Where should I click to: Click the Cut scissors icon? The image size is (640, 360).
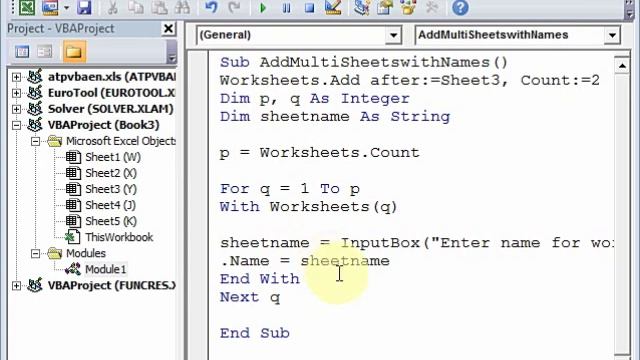coord(113,7)
